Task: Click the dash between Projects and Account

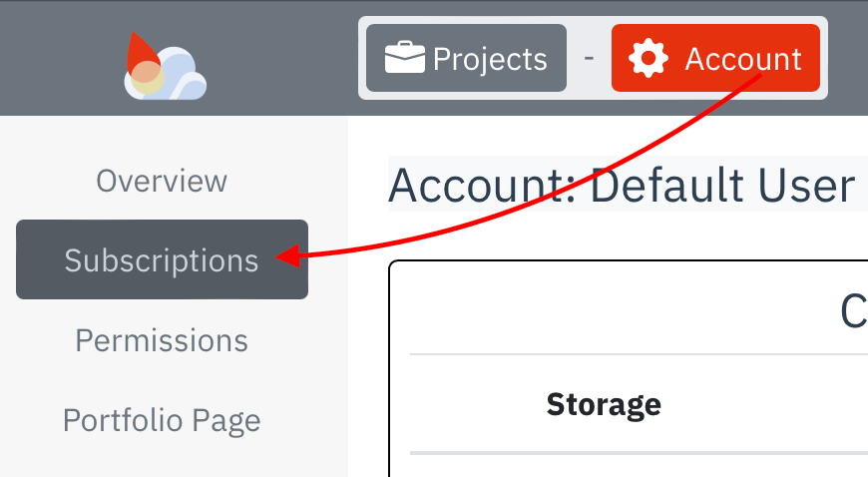Action: pos(589,58)
